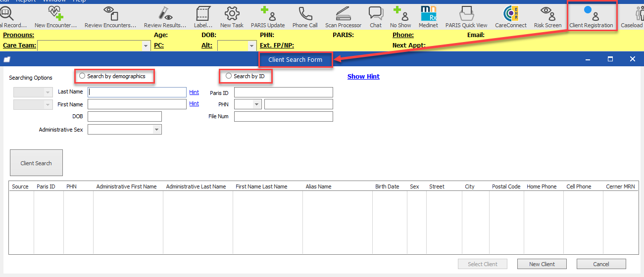The height and width of the screenshot is (277, 644).
Task: Click the Ext. FP/NP link
Action: point(277,46)
